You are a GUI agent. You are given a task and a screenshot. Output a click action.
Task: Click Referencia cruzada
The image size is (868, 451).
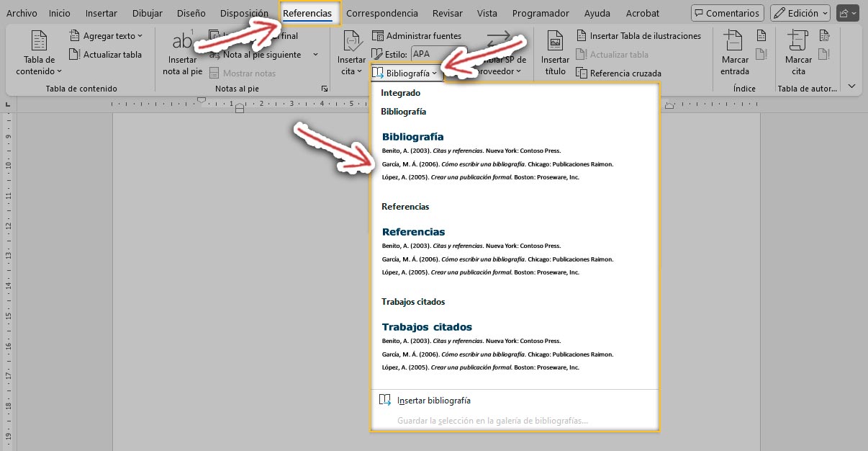click(x=618, y=73)
